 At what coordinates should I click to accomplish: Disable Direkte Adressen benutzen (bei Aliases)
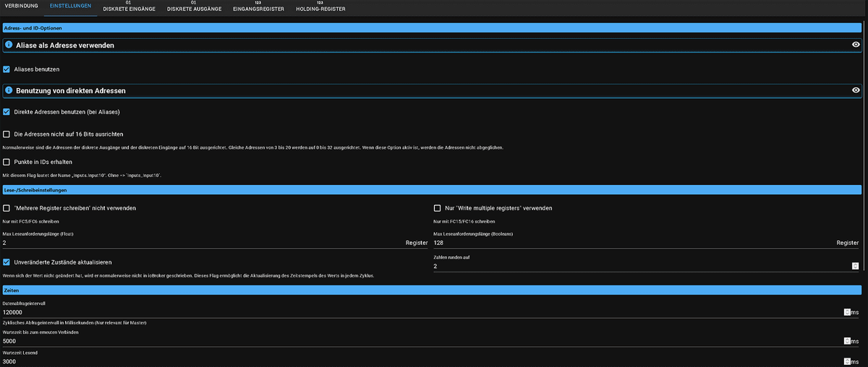(x=7, y=112)
